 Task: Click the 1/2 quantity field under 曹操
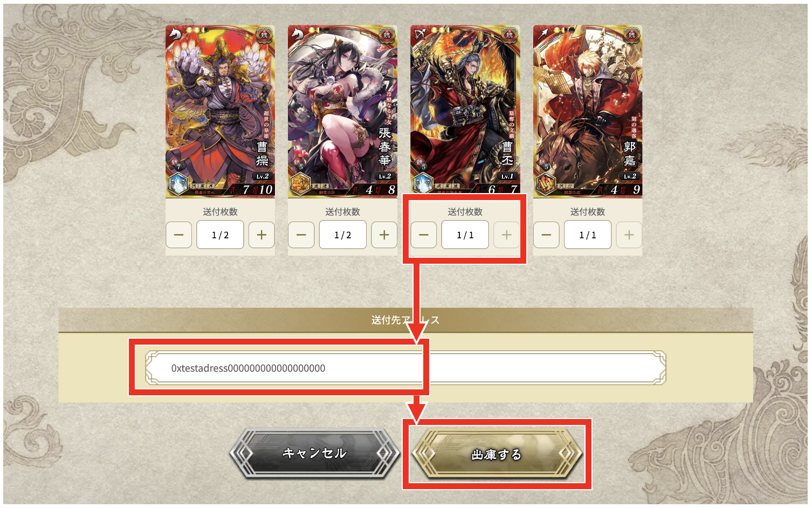[220, 235]
